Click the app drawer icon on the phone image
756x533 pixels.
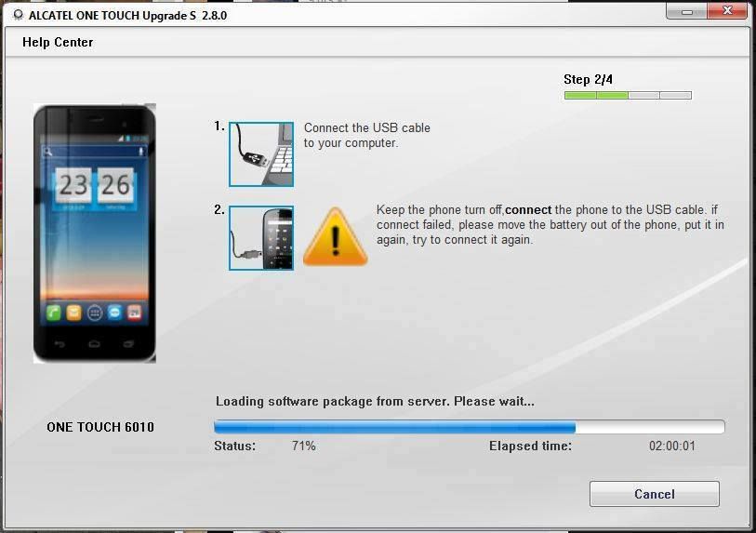click(x=94, y=313)
